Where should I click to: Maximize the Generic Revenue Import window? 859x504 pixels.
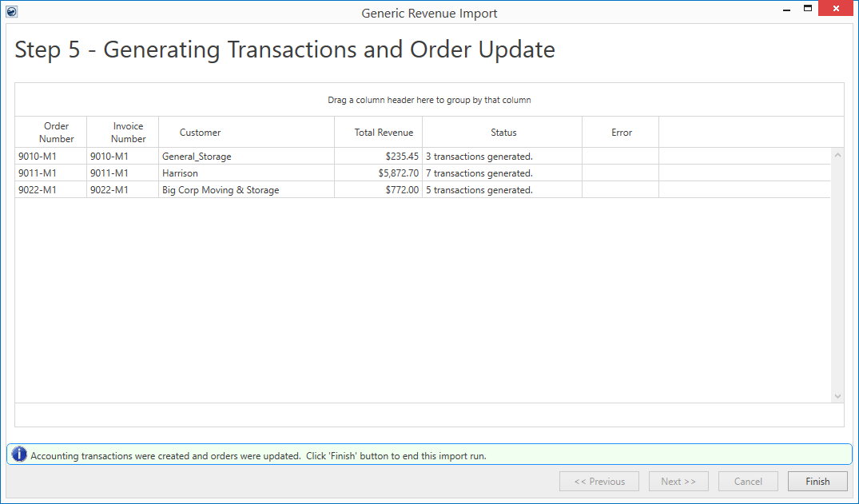click(808, 9)
